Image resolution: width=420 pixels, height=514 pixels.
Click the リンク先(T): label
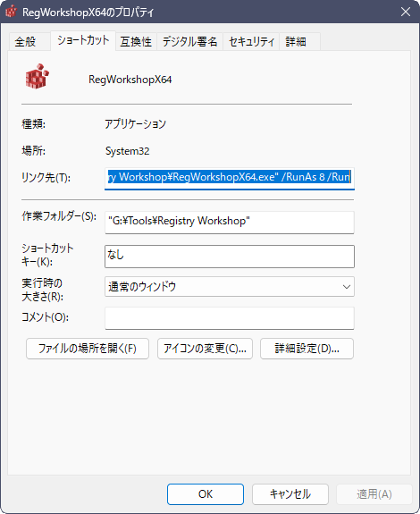tap(46, 178)
